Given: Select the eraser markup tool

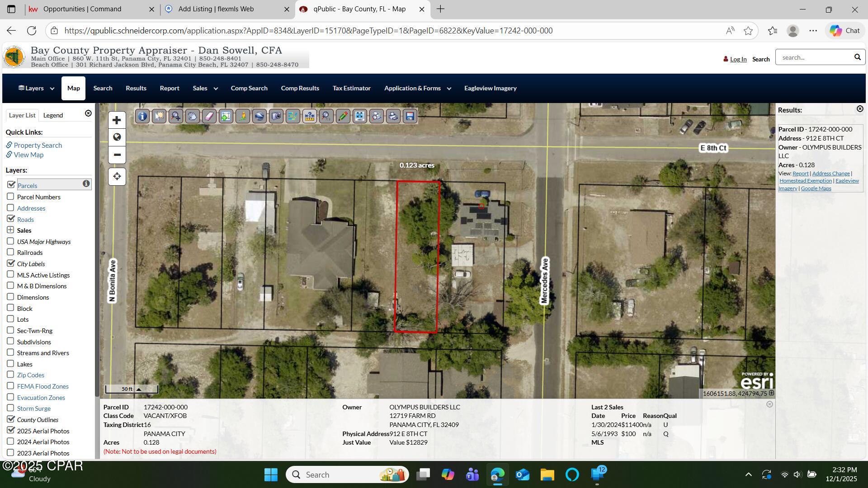Looking at the screenshot, I should click(x=209, y=116).
